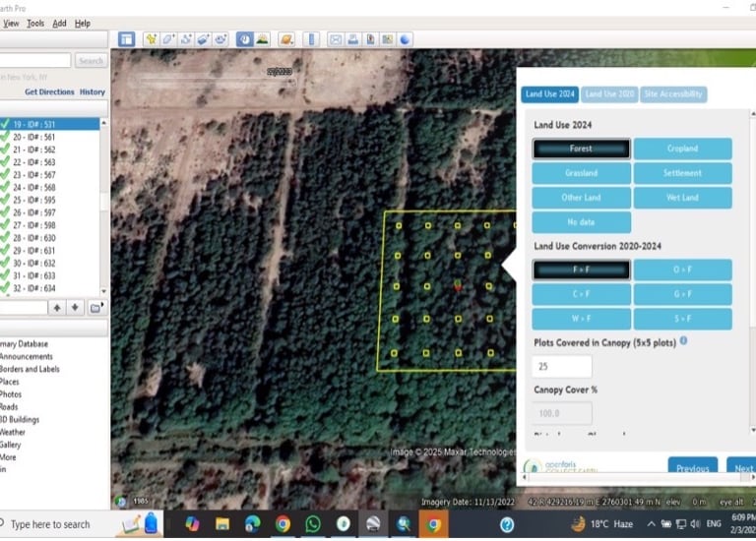
Task: Open the Add menu
Action: pyautogui.click(x=59, y=24)
